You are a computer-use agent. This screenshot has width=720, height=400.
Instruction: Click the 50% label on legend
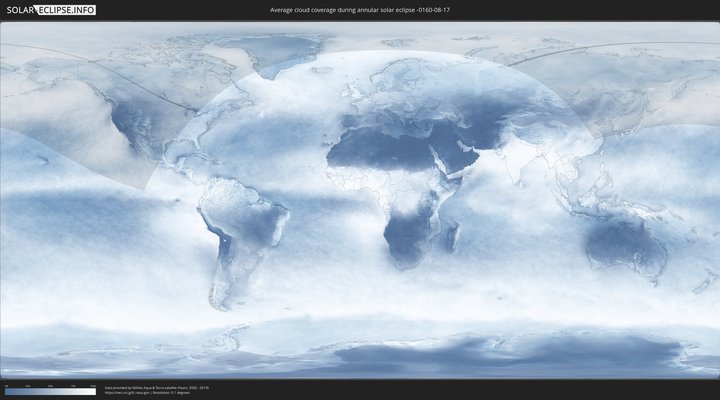50,385
